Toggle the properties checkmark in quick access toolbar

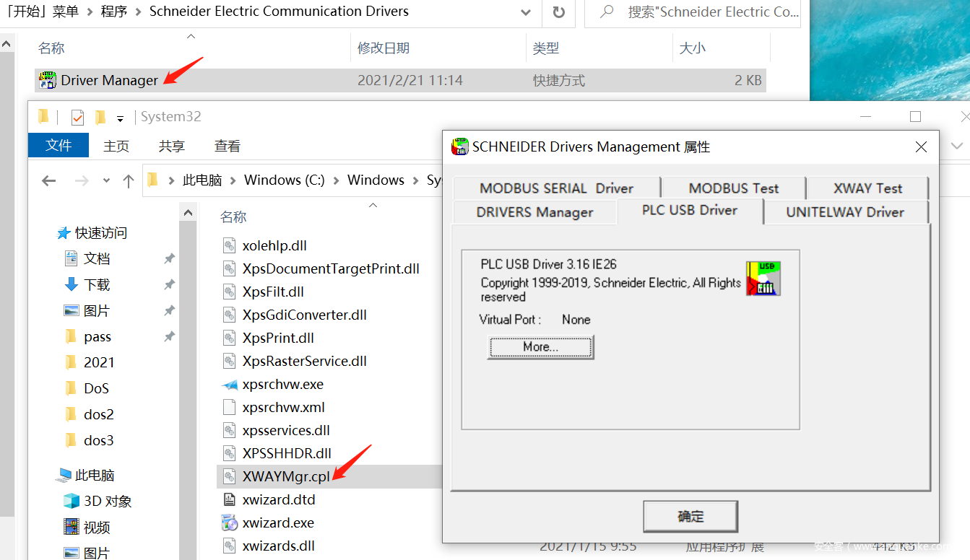click(x=78, y=117)
